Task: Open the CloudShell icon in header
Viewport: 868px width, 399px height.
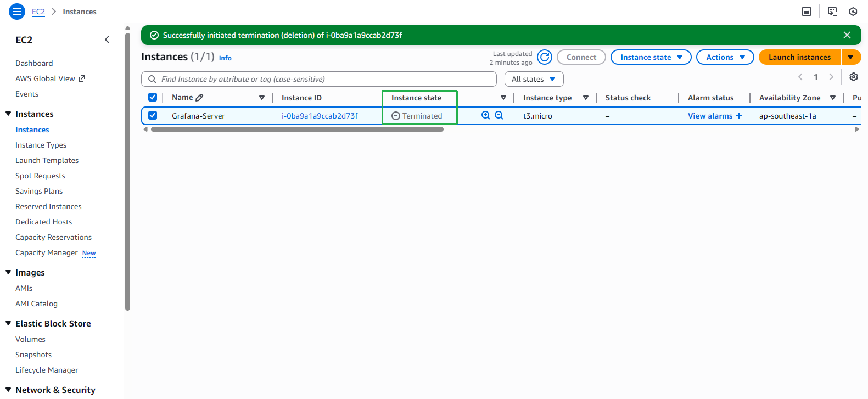Action: [x=832, y=12]
